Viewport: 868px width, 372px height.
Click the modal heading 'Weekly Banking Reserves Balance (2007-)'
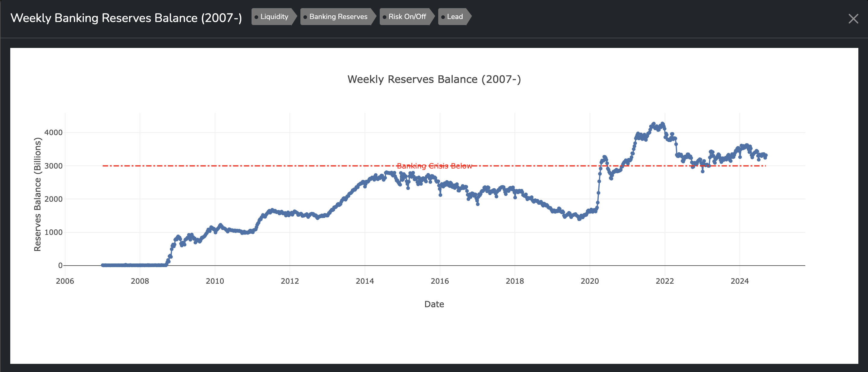(x=126, y=18)
